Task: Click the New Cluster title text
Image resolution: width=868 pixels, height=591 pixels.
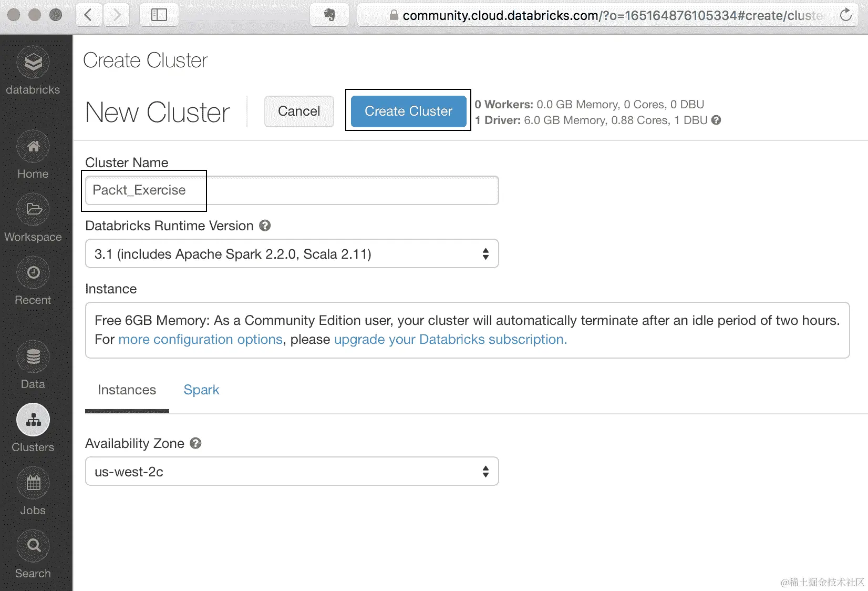Action: click(158, 112)
